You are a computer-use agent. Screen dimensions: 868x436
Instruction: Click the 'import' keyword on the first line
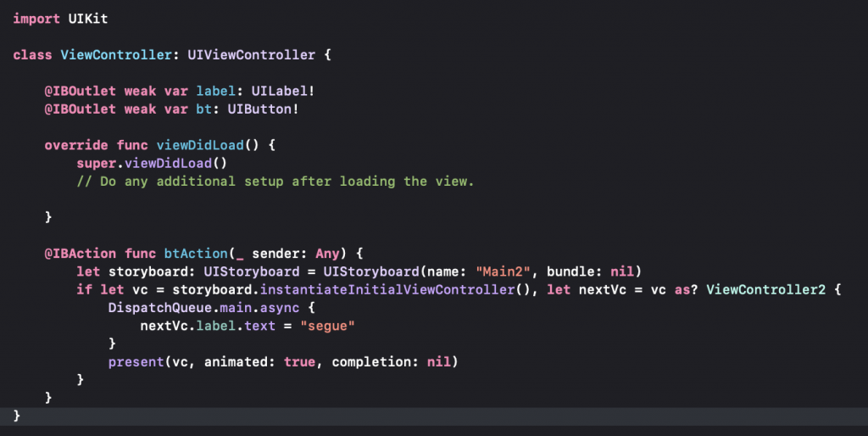tap(36, 19)
